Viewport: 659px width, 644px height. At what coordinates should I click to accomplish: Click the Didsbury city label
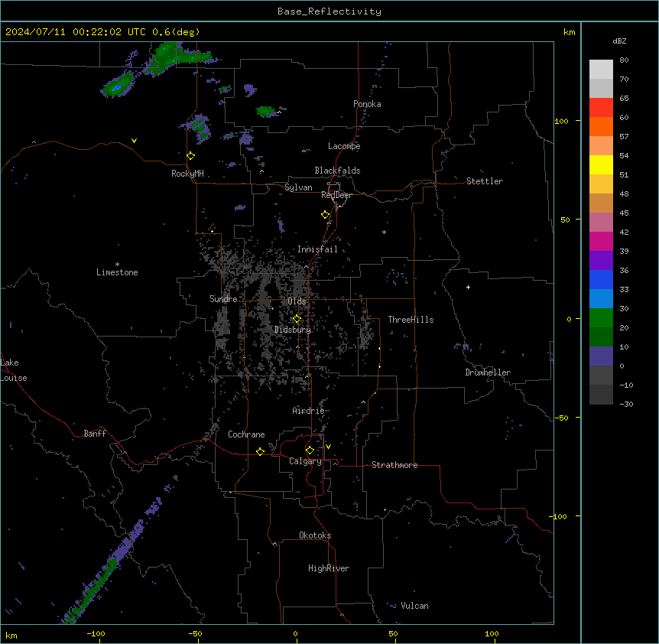[x=293, y=330]
